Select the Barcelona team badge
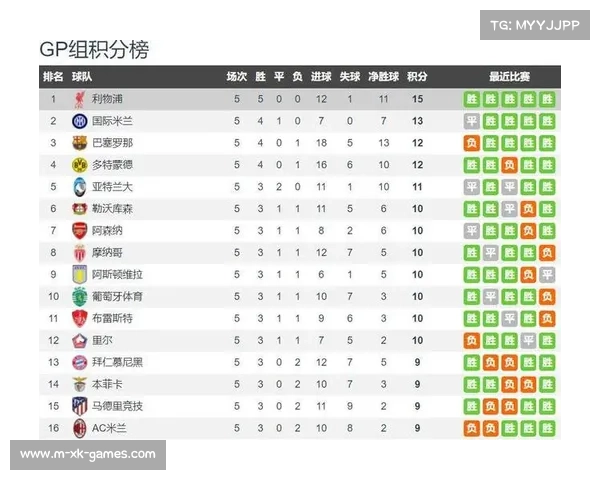The height and width of the screenshot is (480, 600). [x=80, y=143]
